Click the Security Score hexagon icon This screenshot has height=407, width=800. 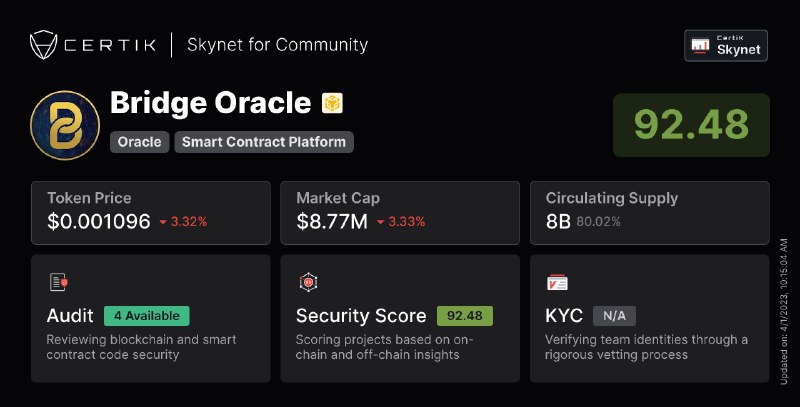(x=308, y=282)
